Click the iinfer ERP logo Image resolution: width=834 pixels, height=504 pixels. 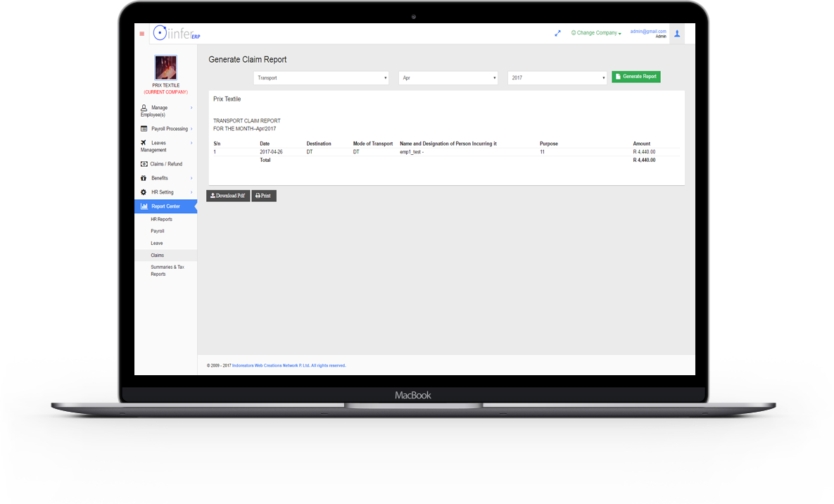[177, 33]
